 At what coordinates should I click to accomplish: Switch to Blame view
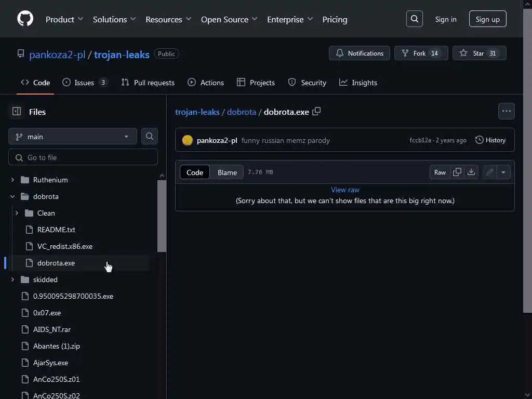227,172
